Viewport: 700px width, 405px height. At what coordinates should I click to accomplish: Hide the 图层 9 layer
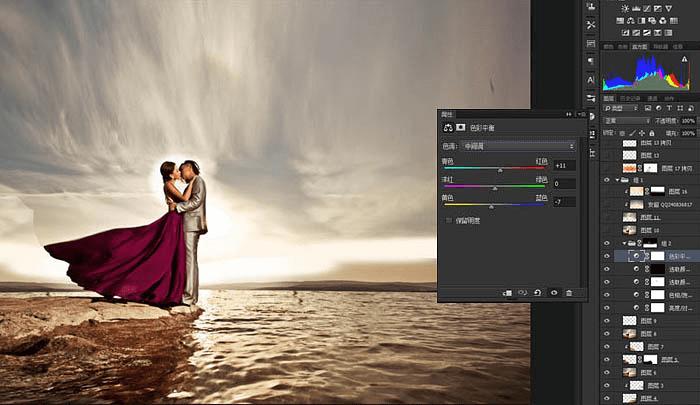606,321
